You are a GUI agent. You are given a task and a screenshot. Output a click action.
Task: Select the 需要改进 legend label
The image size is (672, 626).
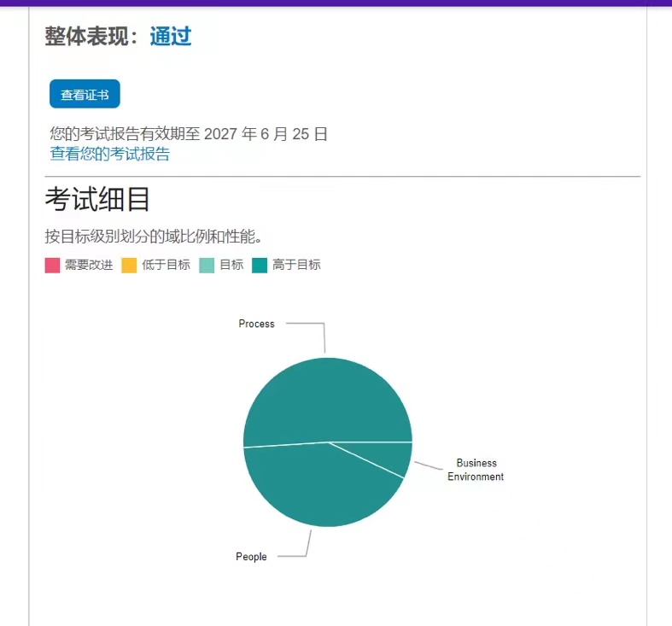[89, 266]
